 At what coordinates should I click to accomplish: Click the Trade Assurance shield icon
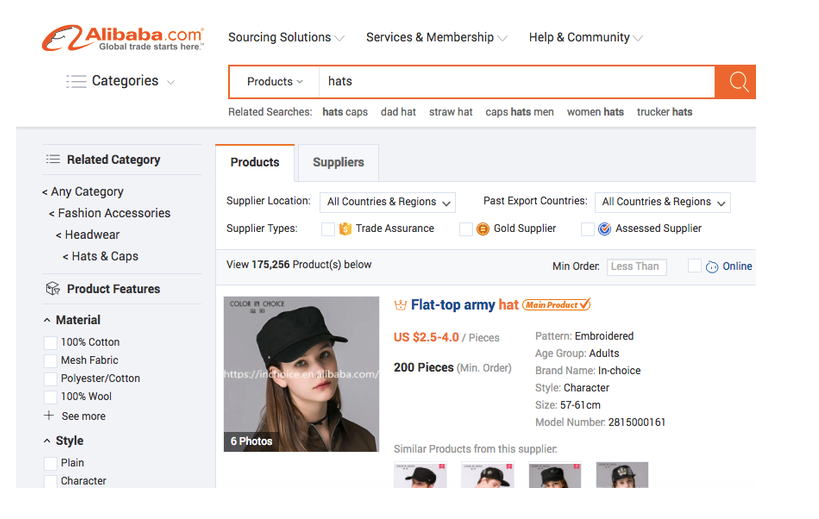tap(345, 229)
